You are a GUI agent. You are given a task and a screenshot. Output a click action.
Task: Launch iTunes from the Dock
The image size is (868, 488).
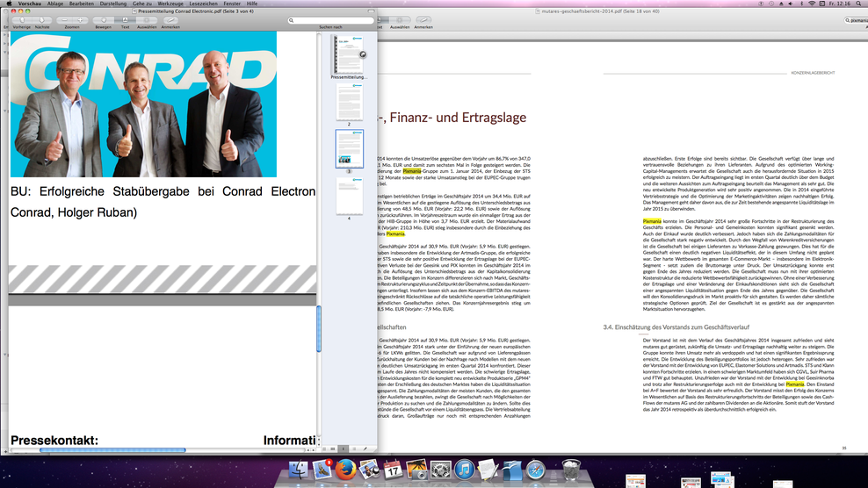(465, 470)
